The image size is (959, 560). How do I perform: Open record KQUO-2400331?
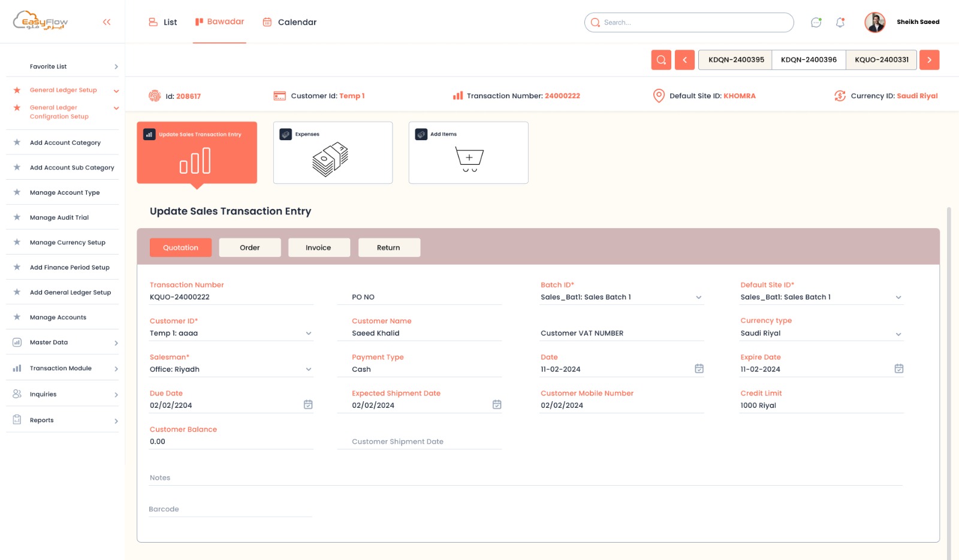[881, 60]
